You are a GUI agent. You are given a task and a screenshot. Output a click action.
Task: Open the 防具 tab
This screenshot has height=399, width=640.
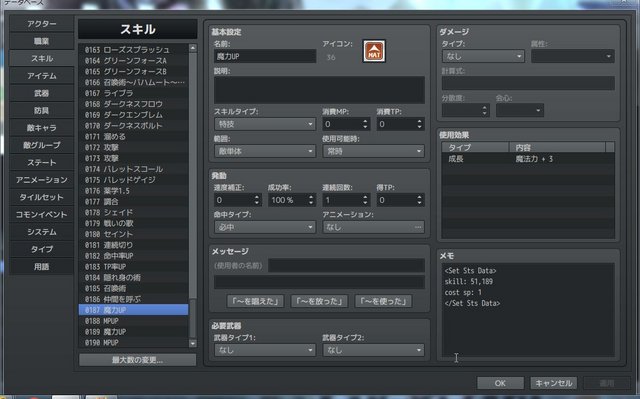click(42, 111)
